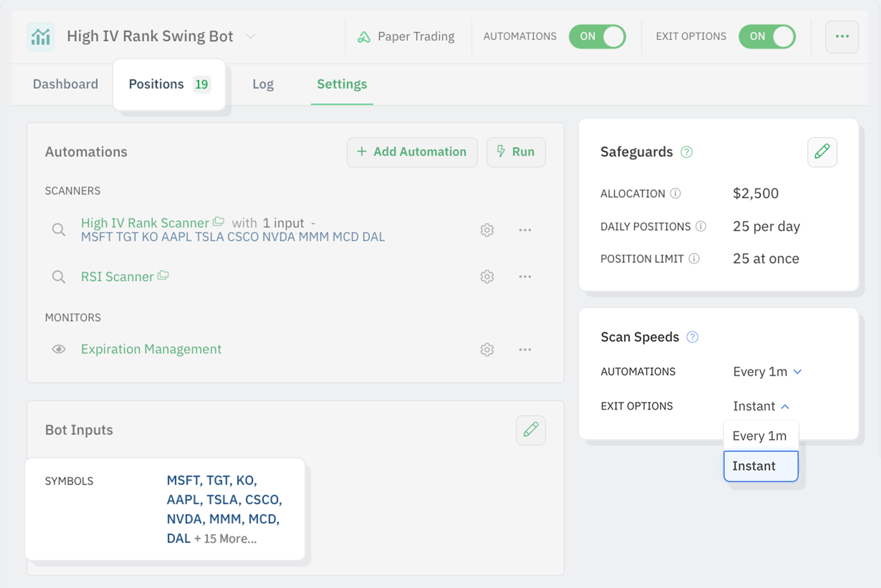
Task: Edit Safeguards using the pencil icon
Action: [x=822, y=153]
